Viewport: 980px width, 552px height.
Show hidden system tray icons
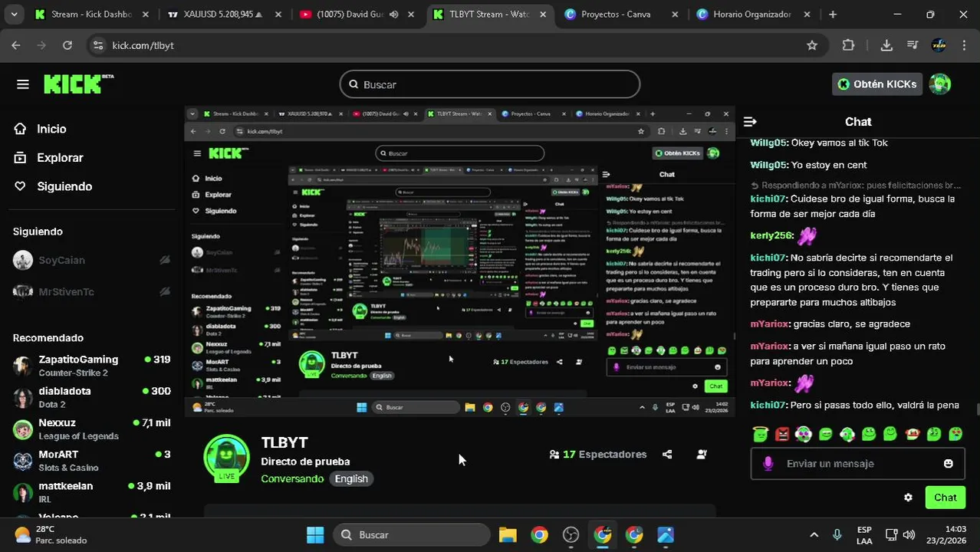coord(814,535)
